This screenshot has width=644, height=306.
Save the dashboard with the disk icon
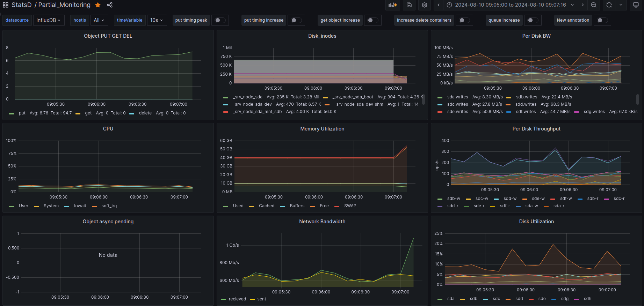point(409,5)
